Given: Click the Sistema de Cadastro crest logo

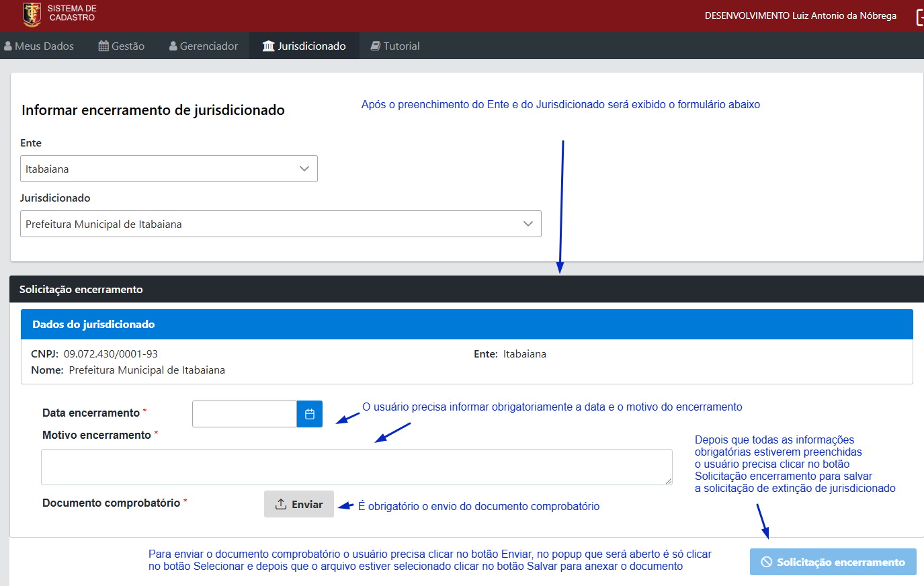Looking at the screenshot, I should click(x=32, y=14).
